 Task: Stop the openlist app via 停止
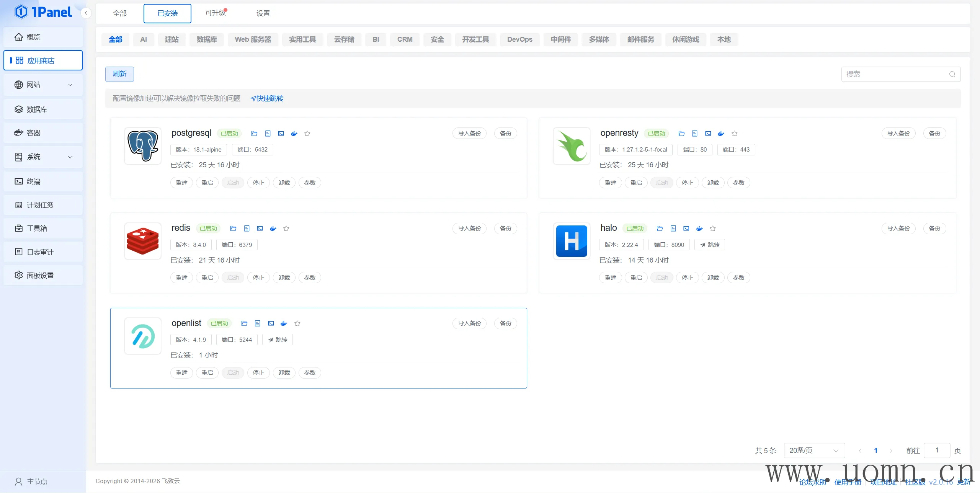point(258,373)
